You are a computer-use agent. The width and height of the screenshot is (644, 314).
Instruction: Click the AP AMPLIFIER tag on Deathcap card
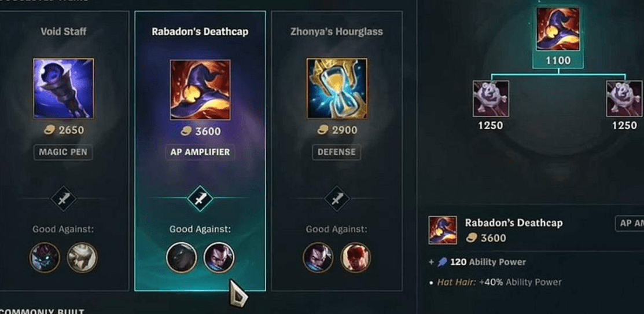click(200, 152)
